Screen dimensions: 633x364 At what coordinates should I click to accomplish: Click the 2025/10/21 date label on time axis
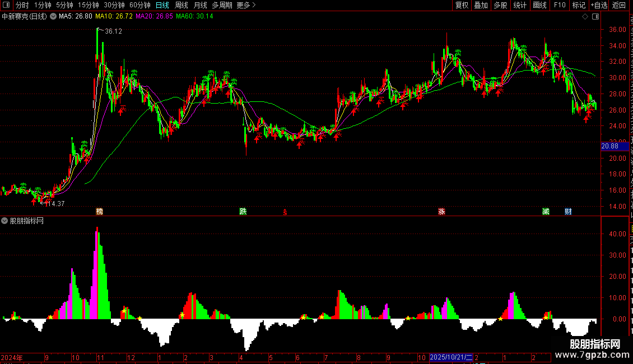(x=450, y=357)
